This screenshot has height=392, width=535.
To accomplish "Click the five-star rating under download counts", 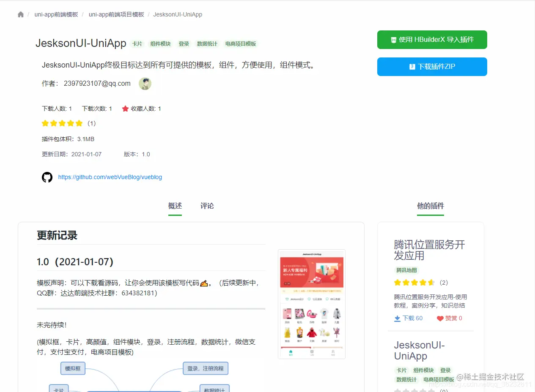I will pyautogui.click(x=62, y=123).
